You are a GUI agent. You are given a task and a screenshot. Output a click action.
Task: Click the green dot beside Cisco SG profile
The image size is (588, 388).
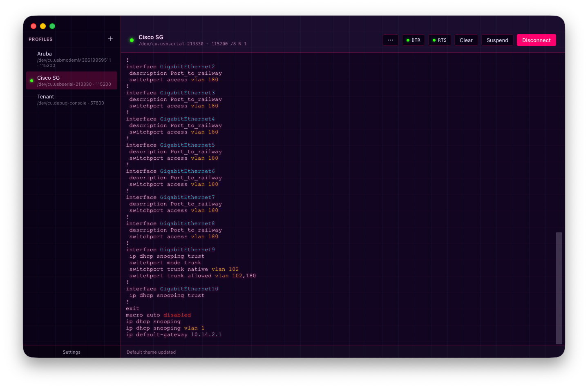point(31,80)
